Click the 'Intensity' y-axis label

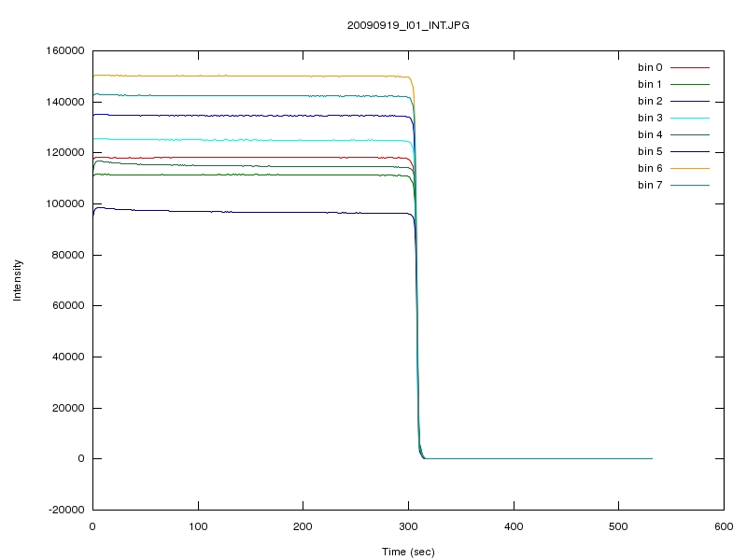pyautogui.click(x=17, y=280)
